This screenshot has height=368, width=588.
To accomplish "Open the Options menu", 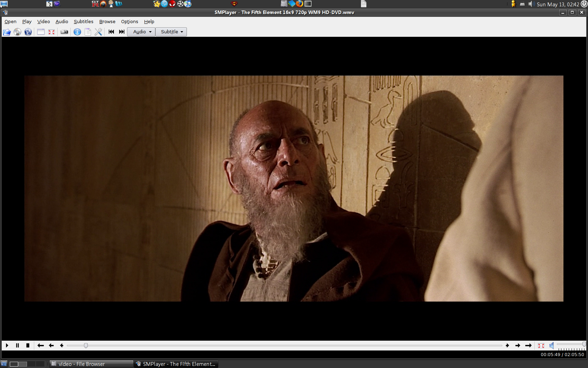I will (129, 21).
